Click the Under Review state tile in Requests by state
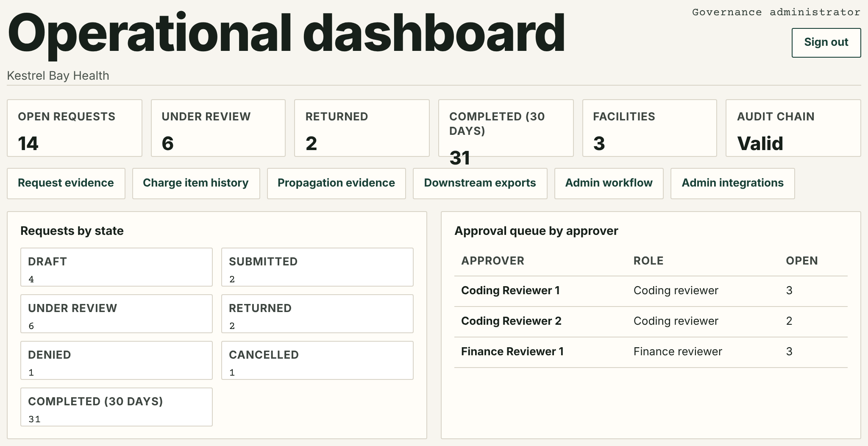This screenshot has width=868, height=446. tap(117, 314)
